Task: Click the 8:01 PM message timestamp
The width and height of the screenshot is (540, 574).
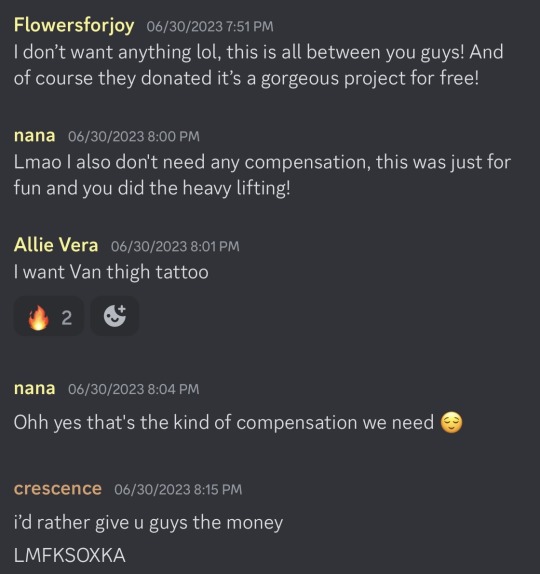Action: (x=175, y=246)
